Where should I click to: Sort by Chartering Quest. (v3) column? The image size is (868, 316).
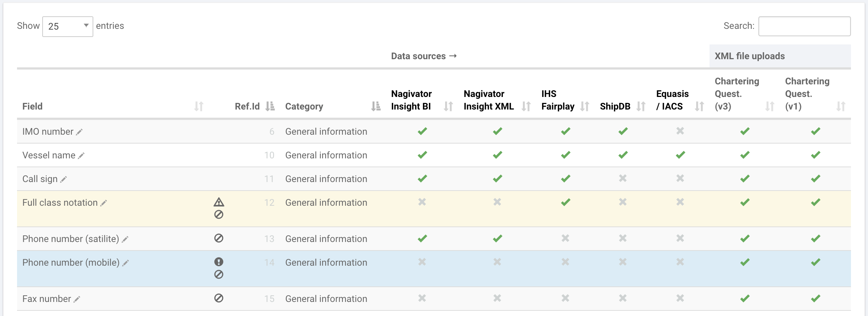pos(770,107)
